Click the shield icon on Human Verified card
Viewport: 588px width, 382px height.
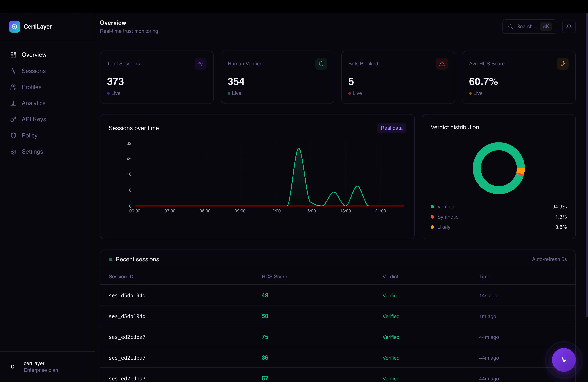pyautogui.click(x=321, y=64)
